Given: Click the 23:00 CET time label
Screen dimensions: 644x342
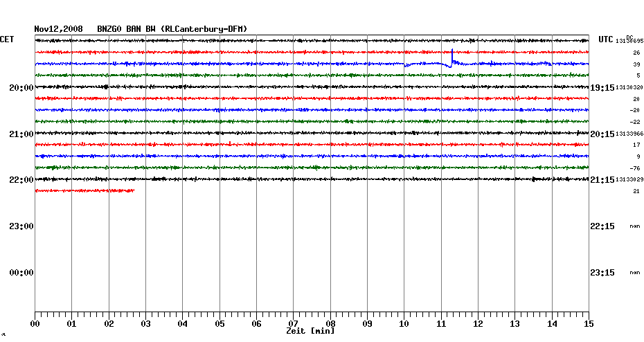Looking at the screenshot, I should pos(21,226).
